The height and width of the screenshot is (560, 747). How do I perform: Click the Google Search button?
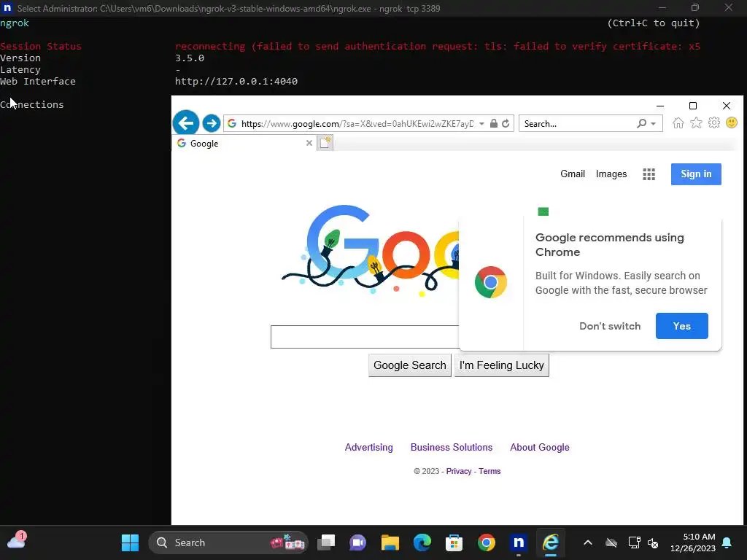(410, 365)
